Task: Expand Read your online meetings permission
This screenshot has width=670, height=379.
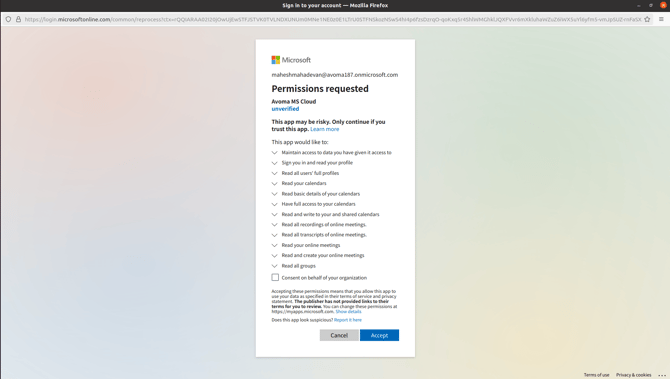Action: [274, 245]
